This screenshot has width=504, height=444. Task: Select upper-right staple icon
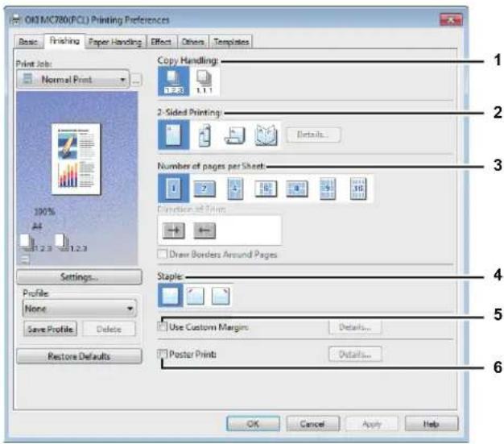coord(221,296)
